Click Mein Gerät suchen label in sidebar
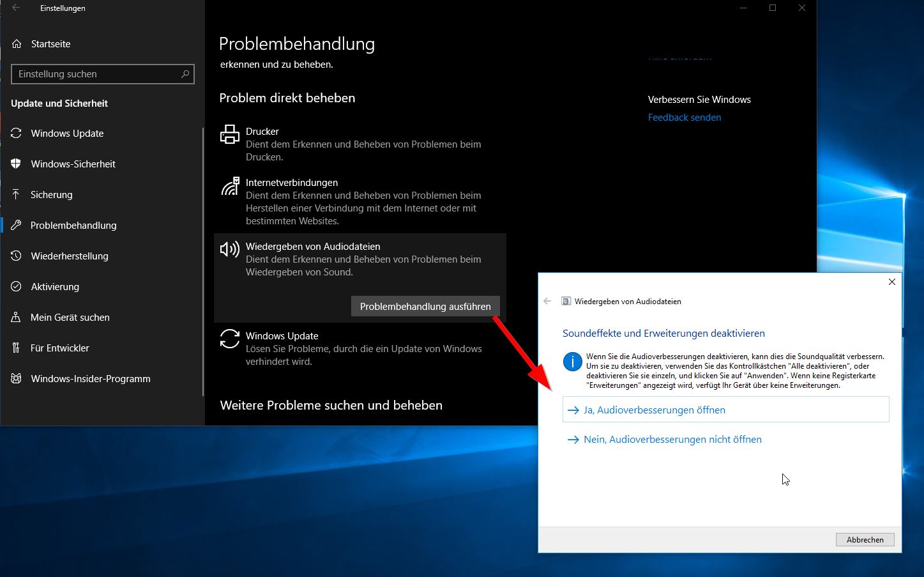 (70, 318)
